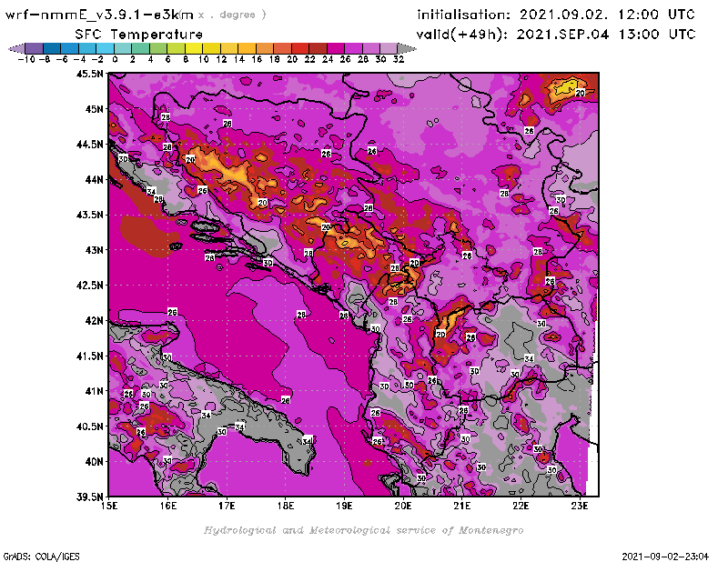Click the '43.5N' latitude axis label
The image size is (728, 562).
(x=89, y=215)
